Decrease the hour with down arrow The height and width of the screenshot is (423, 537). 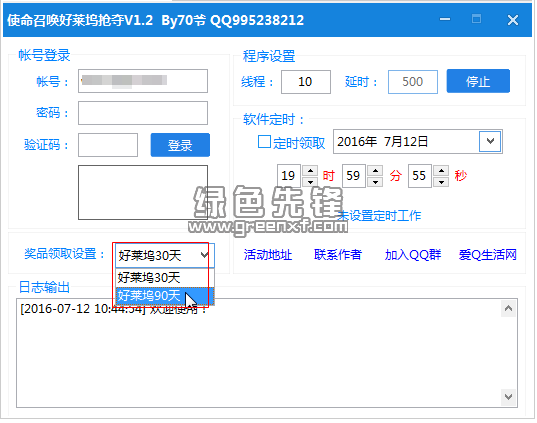coord(311,182)
